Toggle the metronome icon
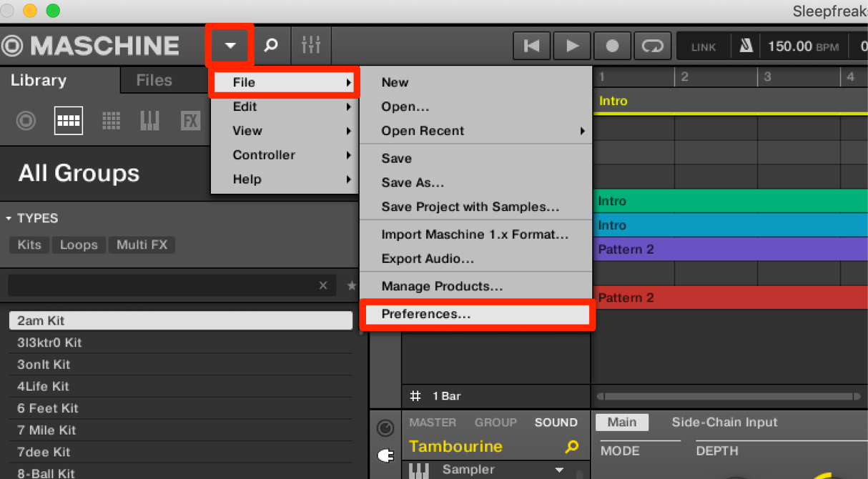Viewport: 868px width, 479px height. (746, 46)
